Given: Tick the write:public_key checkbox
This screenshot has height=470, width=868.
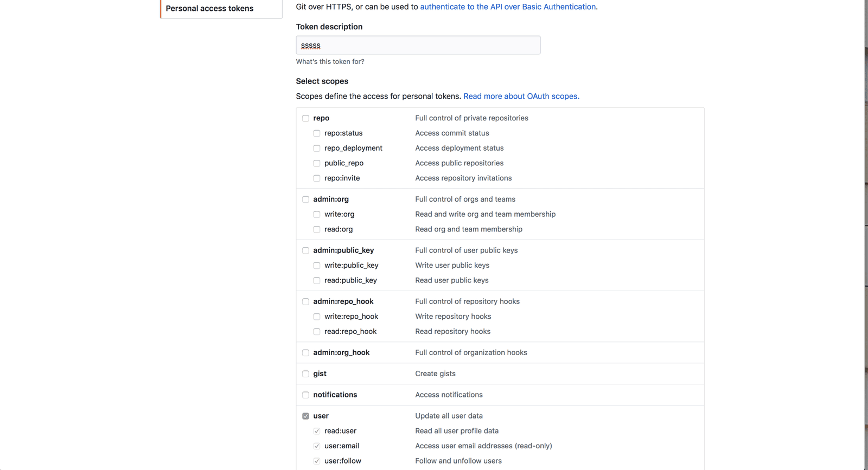Looking at the screenshot, I should (x=317, y=266).
